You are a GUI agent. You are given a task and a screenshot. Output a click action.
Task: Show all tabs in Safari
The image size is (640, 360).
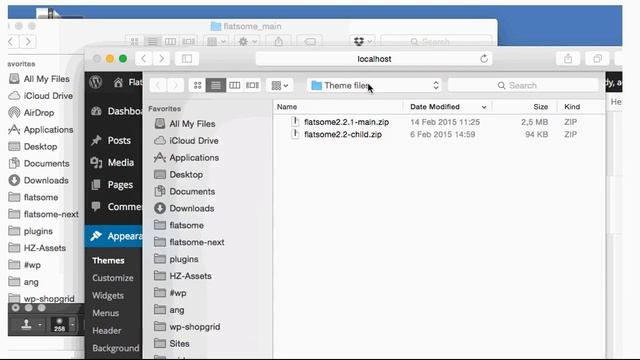tap(598, 59)
